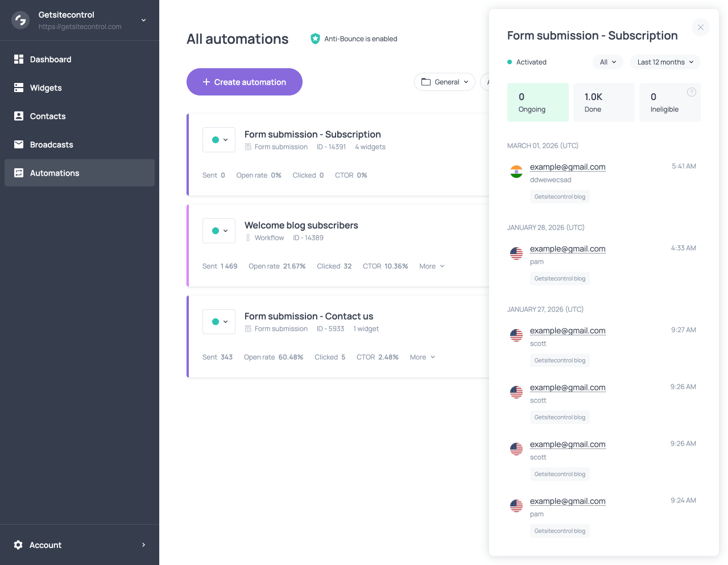The height and width of the screenshot is (565, 728).
Task: Select the Done tab in panel
Action: [x=603, y=102]
